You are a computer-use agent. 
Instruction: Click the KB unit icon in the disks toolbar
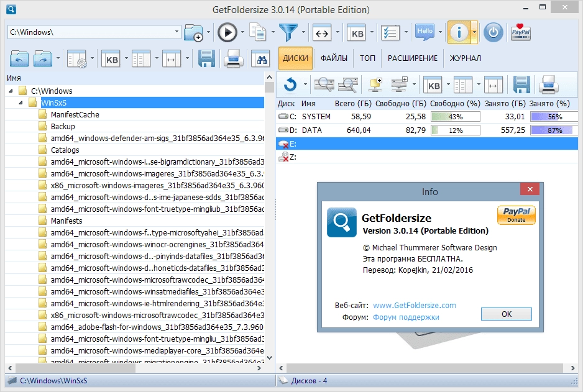point(433,85)
